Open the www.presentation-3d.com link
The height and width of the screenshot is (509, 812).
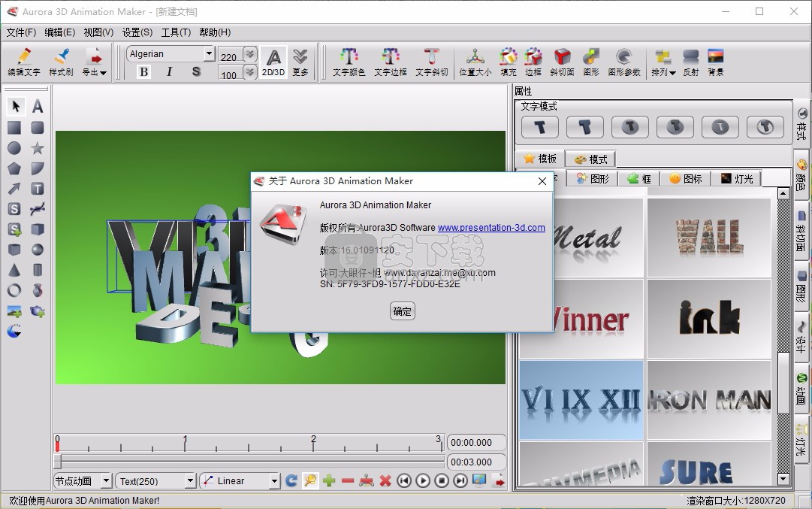491,228
